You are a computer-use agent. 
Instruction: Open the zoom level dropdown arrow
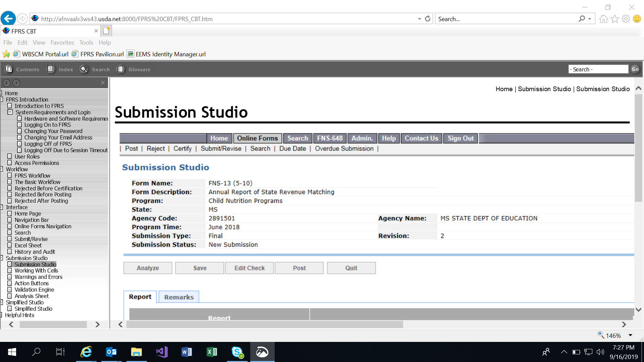pos(630,336)
